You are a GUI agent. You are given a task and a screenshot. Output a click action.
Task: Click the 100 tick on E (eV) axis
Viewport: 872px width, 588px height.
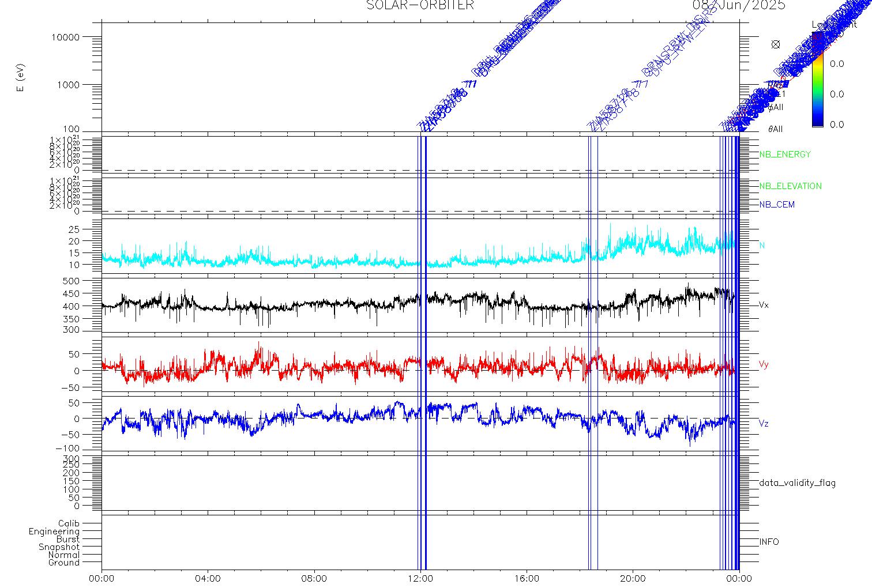(x=71, y=130)
